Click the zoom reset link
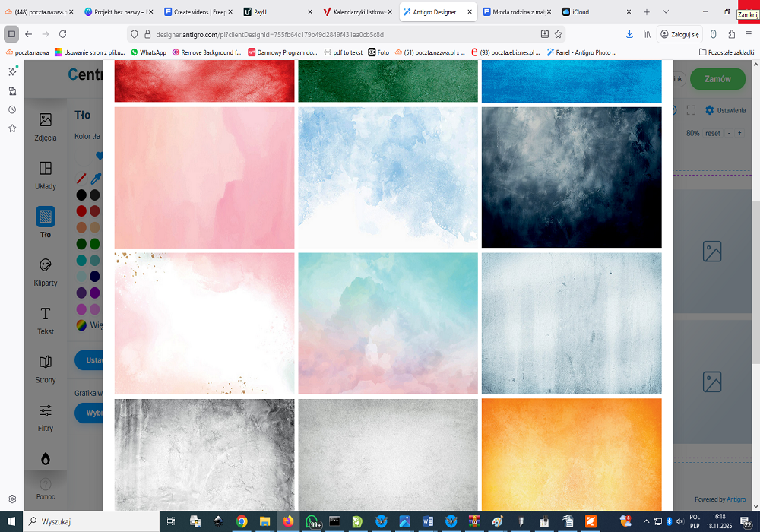 coord(712,133)
